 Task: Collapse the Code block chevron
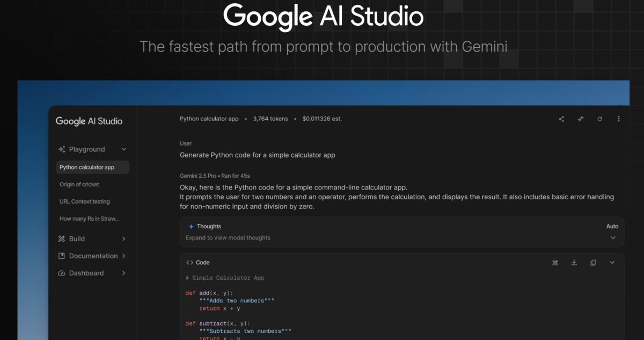(612, 263)
